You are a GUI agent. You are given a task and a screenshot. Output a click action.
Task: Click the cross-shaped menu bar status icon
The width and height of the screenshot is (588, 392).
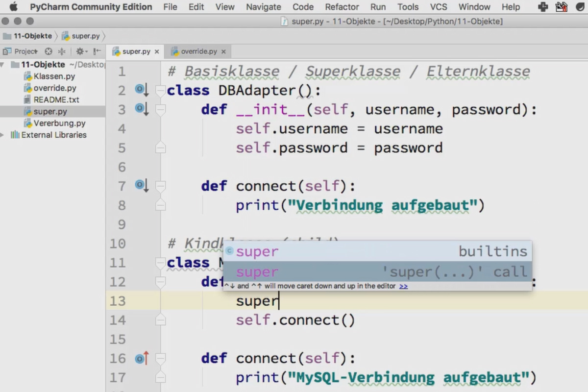(x=543, y=7)
